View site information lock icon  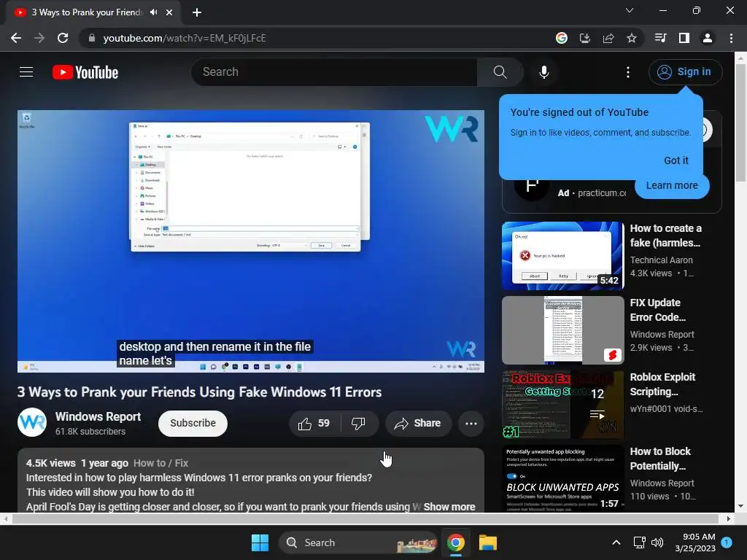tap(92, 38)
